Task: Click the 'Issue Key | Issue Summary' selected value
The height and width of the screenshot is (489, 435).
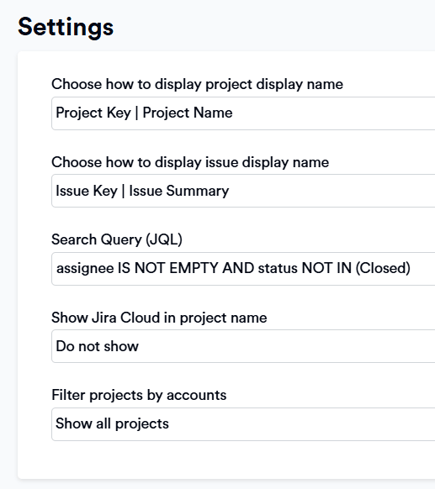Action: pos(142,191)
